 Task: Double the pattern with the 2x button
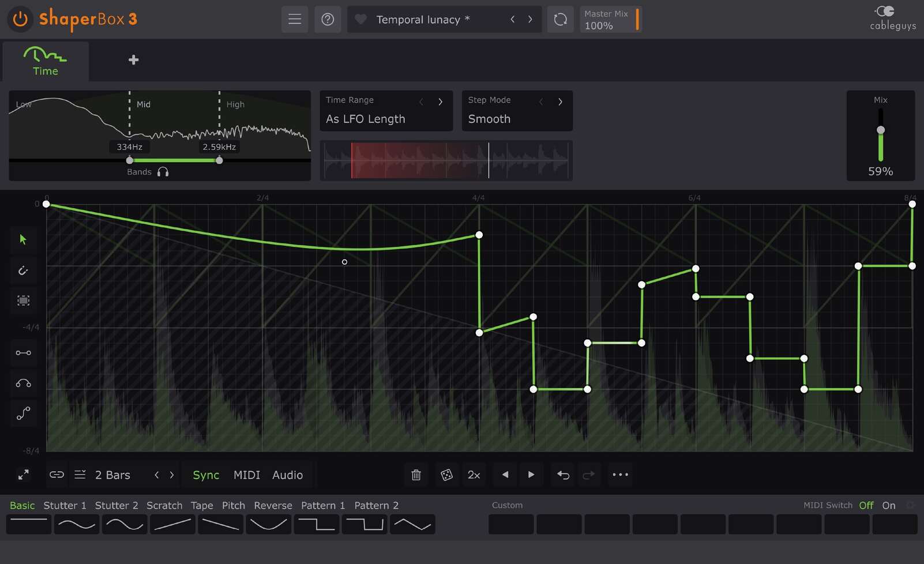(x=474, y=475)
